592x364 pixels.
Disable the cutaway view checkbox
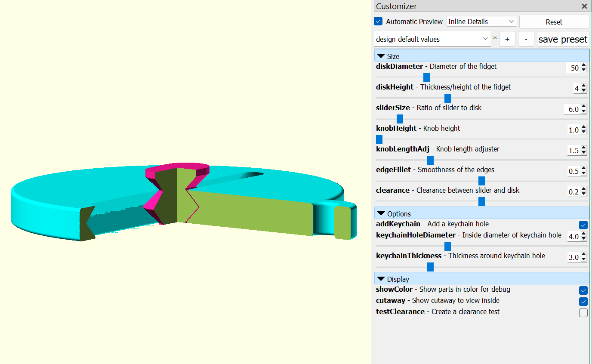tap(583, 302)
